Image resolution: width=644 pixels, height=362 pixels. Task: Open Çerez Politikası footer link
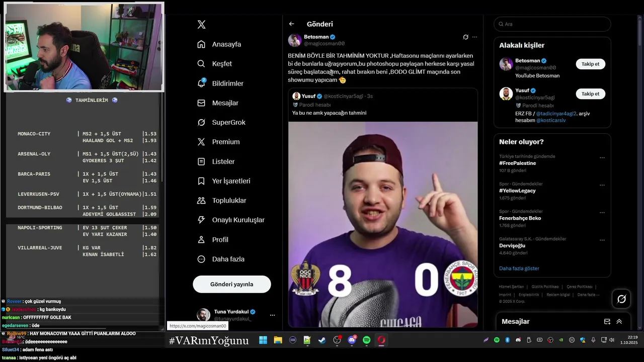point(579,287)
